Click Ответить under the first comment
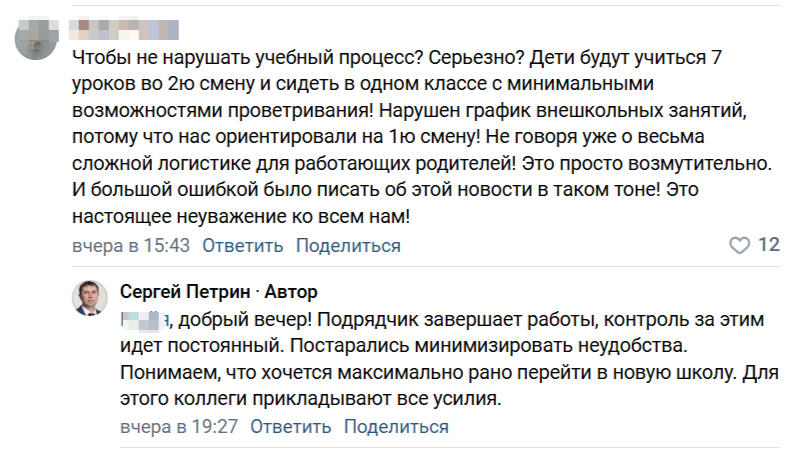This screenshot has height=452, width=806. click(243, 246)
